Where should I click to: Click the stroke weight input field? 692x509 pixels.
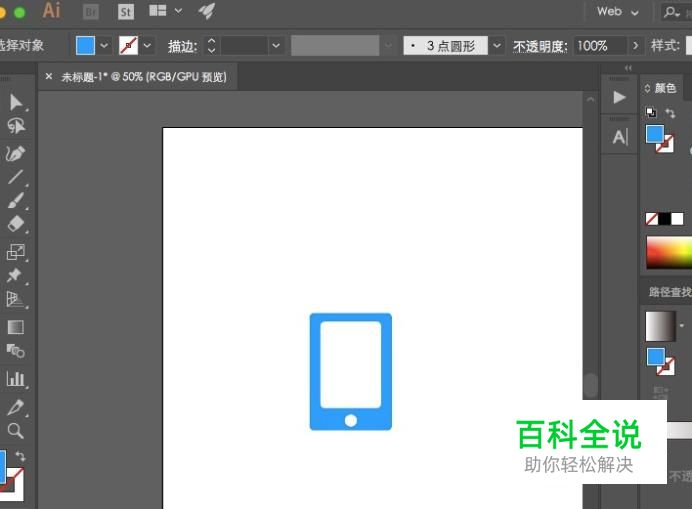click(x=244, y=45)
